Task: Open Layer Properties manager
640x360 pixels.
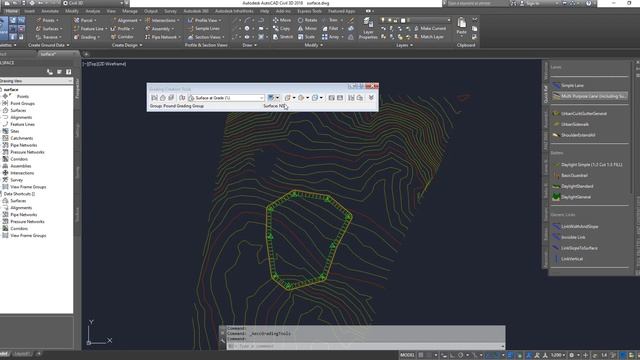Action: [368, 28]
